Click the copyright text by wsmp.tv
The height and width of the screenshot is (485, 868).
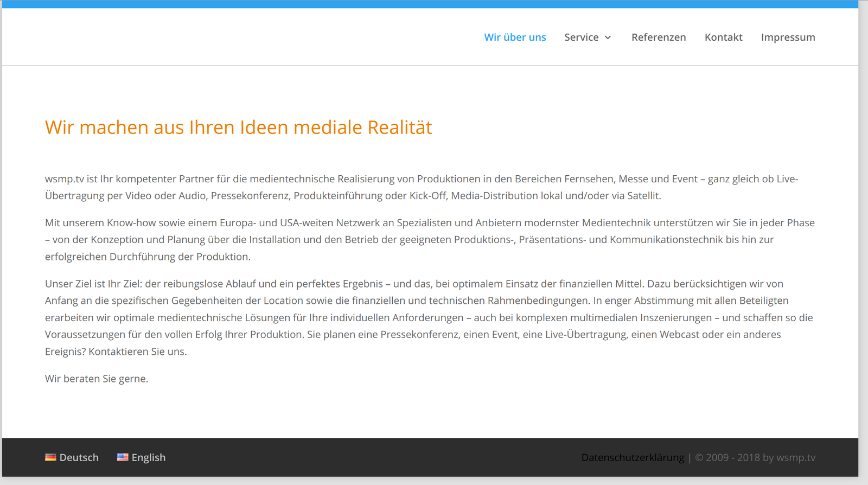click(x=755, y=457)
